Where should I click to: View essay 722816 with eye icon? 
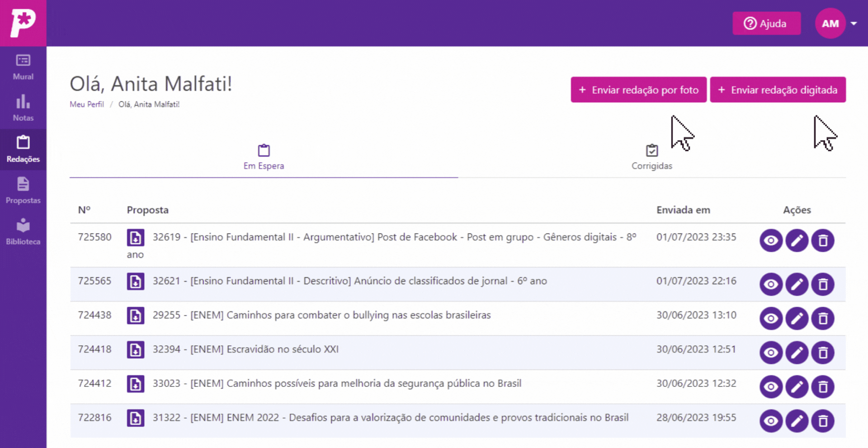pyautogui.click(x=771, y=421)
